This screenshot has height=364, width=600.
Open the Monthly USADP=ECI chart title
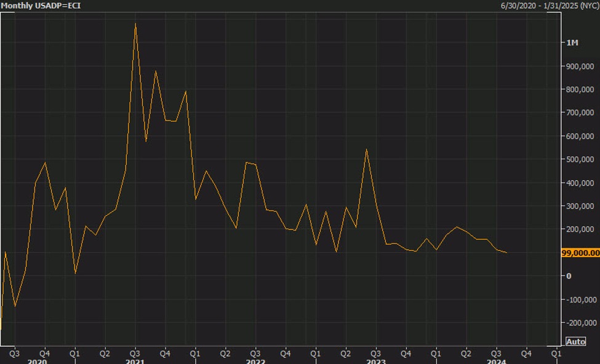click(41, 5)
